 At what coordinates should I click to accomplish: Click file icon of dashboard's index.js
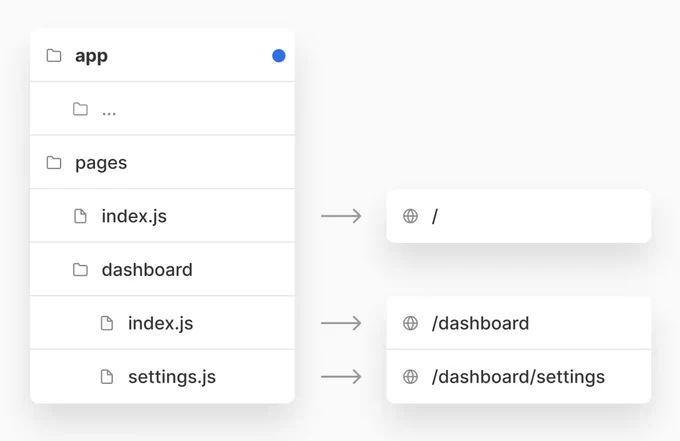tap(107, 323)
